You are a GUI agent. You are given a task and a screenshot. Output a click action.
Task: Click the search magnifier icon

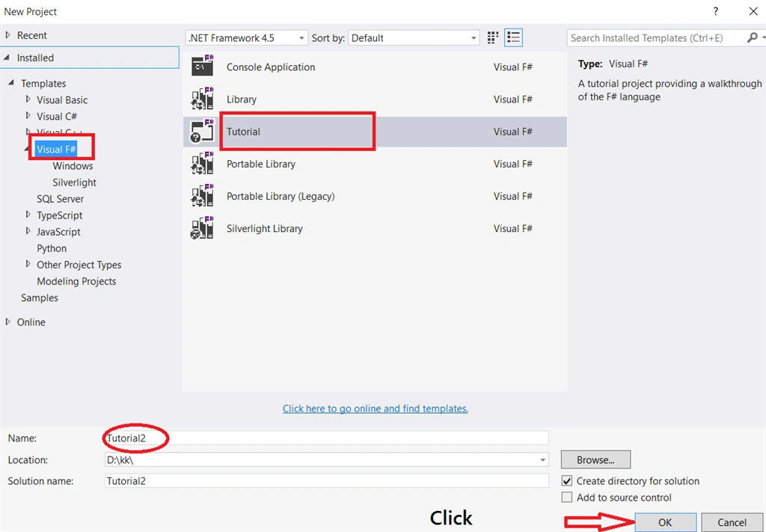[753, 37]
